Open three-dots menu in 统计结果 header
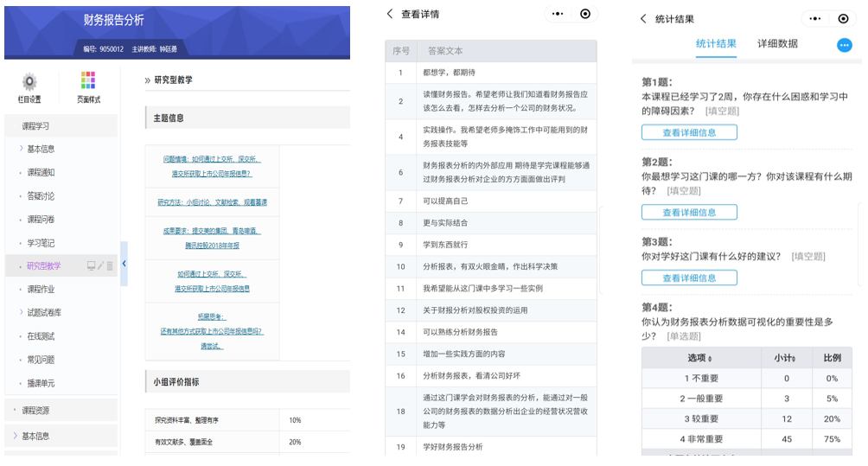The image size is (868, 466). pyautogui.click(x=813, y=18)
